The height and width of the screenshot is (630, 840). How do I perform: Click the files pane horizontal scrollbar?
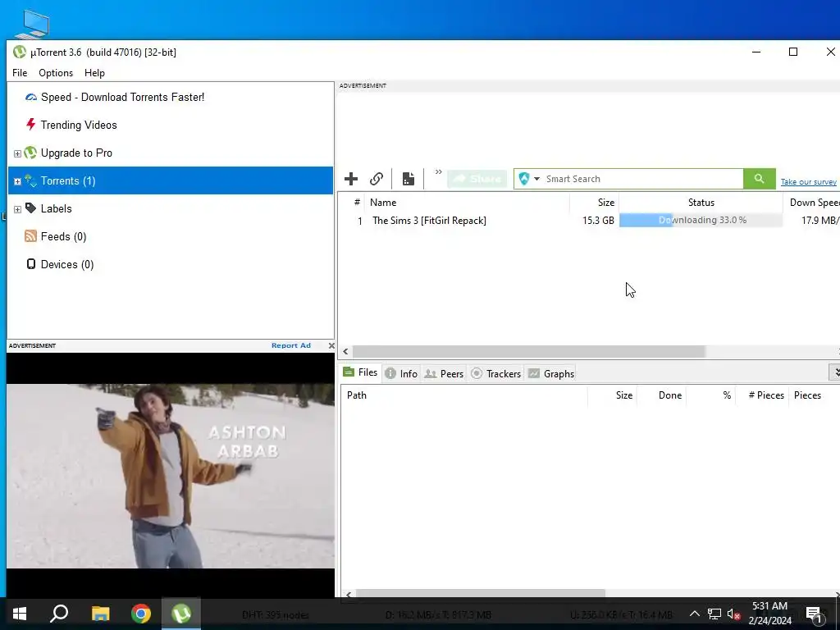[x=481, y=594]
